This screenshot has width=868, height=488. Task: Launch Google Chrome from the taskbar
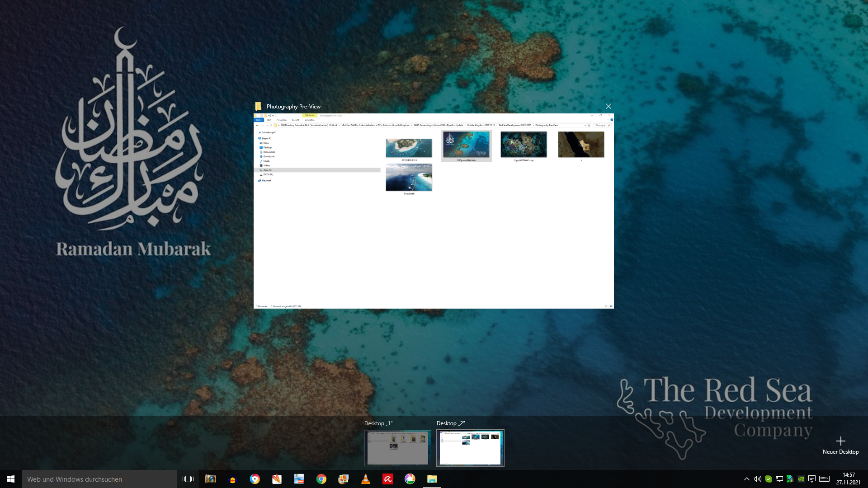[321, 479]
